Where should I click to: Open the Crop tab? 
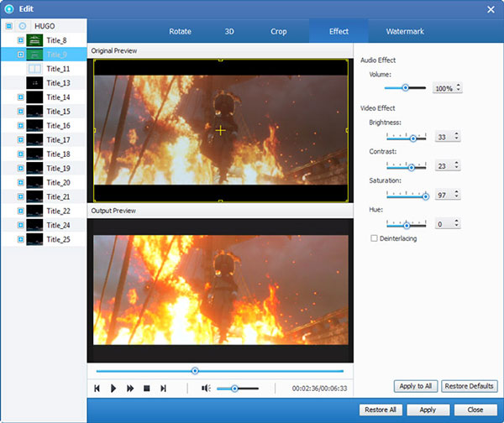pyautogui.click(x=278, y=32)
